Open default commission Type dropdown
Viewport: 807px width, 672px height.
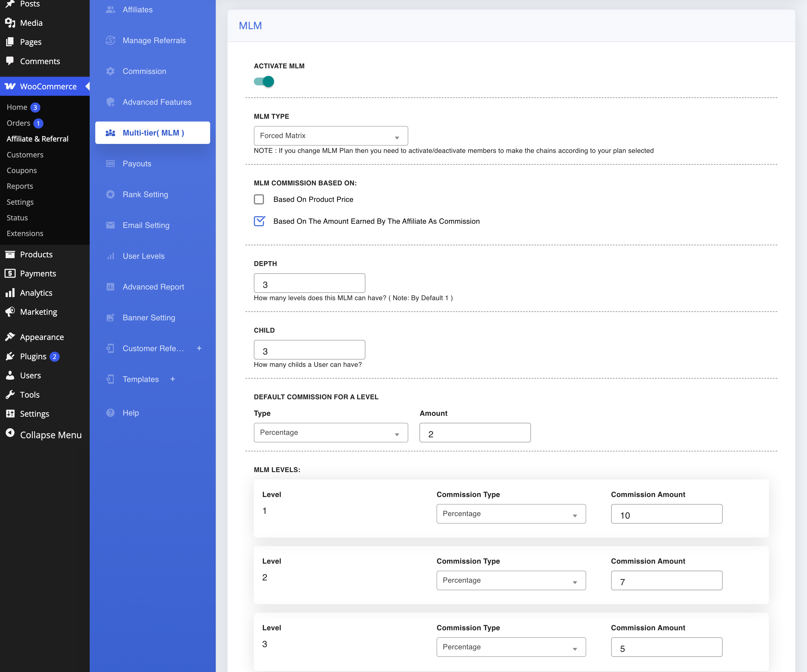coord(331,433)
